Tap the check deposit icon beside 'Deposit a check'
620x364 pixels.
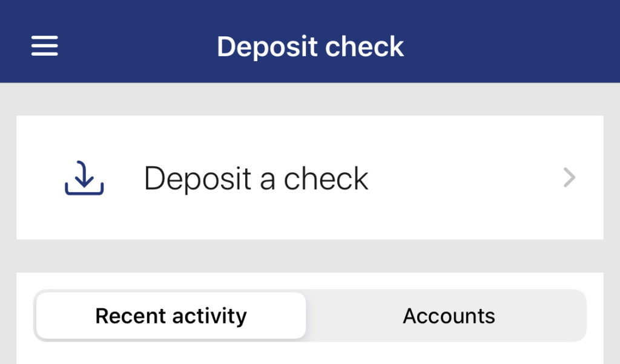(84, 177)
